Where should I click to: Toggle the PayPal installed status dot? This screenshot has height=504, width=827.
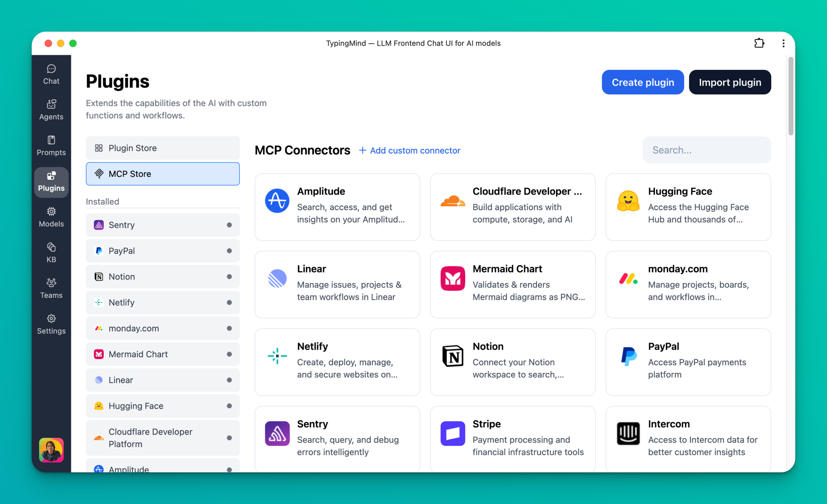point(229,251)
